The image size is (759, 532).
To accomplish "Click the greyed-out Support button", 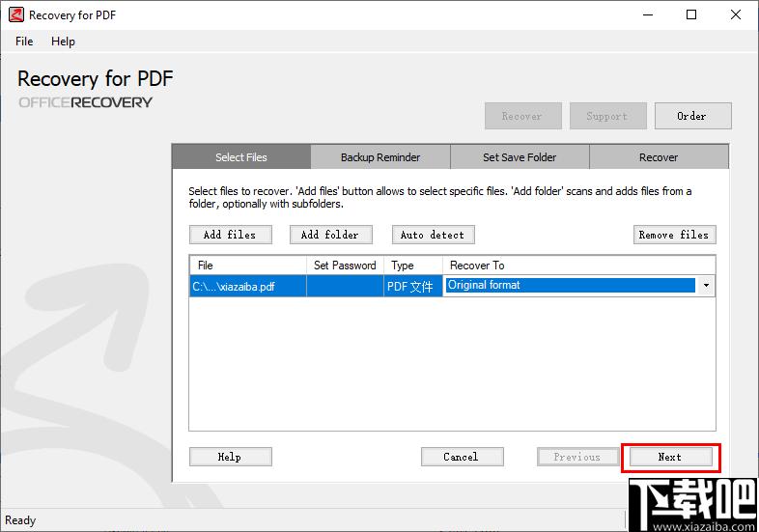I will click(x=608, y=116).
